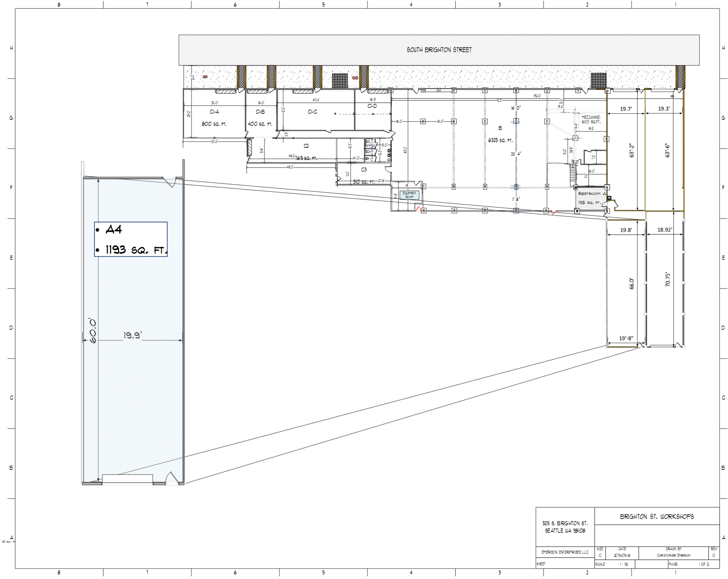
Task: Click the 'C3' room label
Action: (x=364, y=170)
